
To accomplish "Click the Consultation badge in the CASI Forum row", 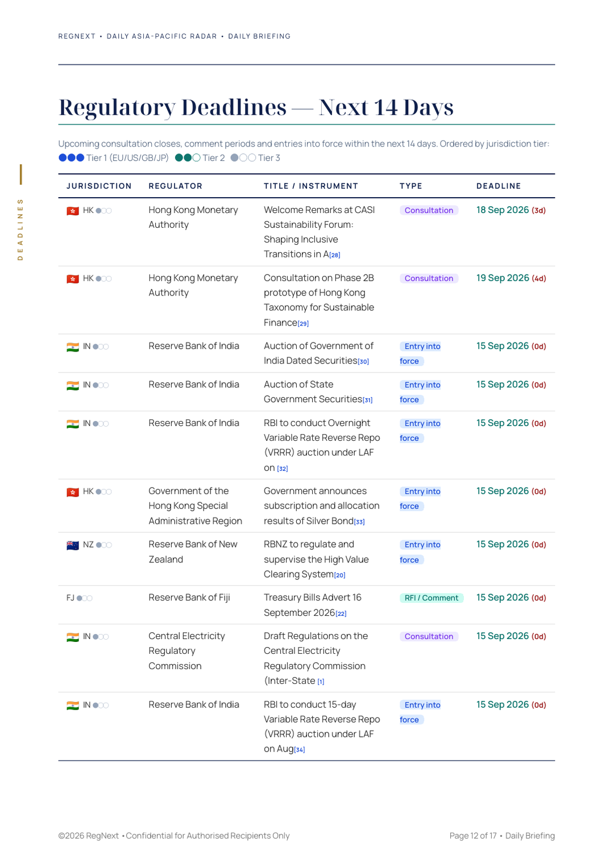I will click(x=429, y=210).
